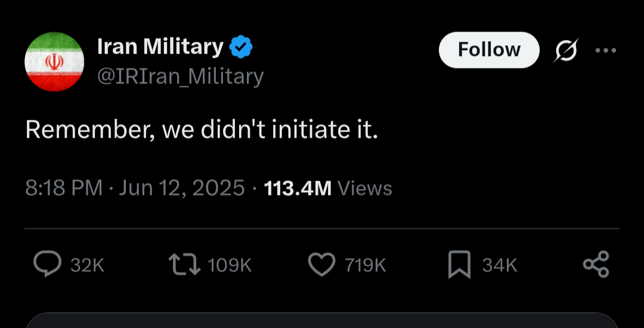Click the 34K bookmarks count
The width and height of the screenshot is (644, 328).
[x=500, y=265]
